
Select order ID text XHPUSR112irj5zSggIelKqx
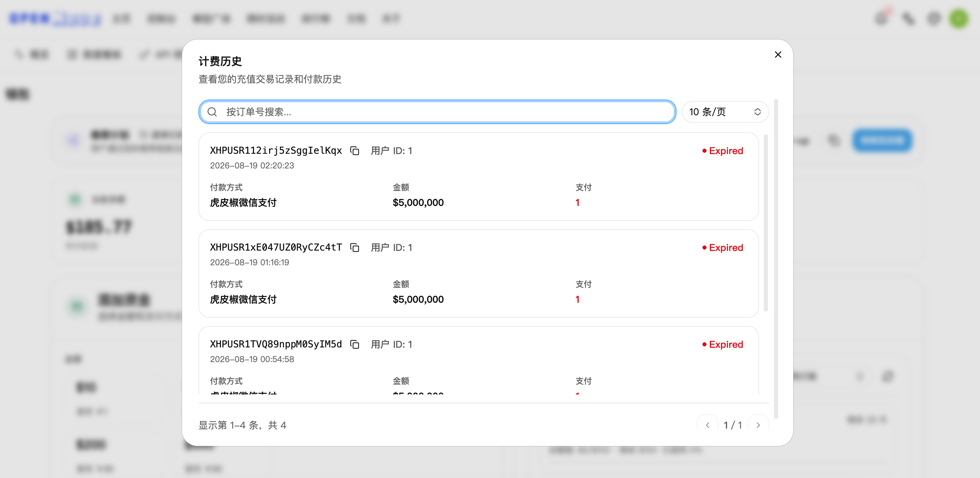point(276,151)
